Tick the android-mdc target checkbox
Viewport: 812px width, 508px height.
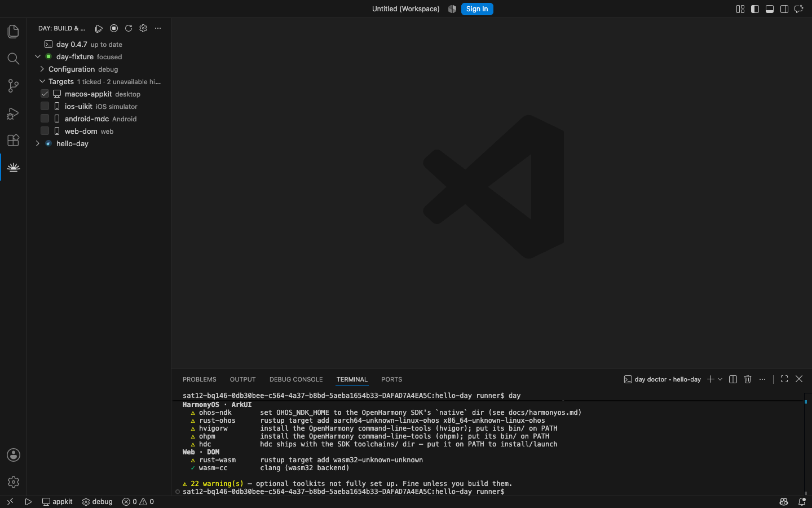(x=45, y=119)
